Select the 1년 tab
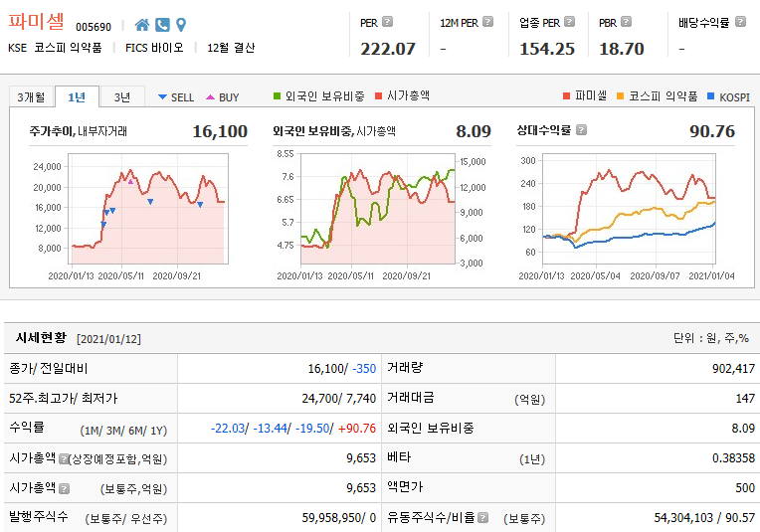This screenshot has width=760, height=532. tap(77, 96)
